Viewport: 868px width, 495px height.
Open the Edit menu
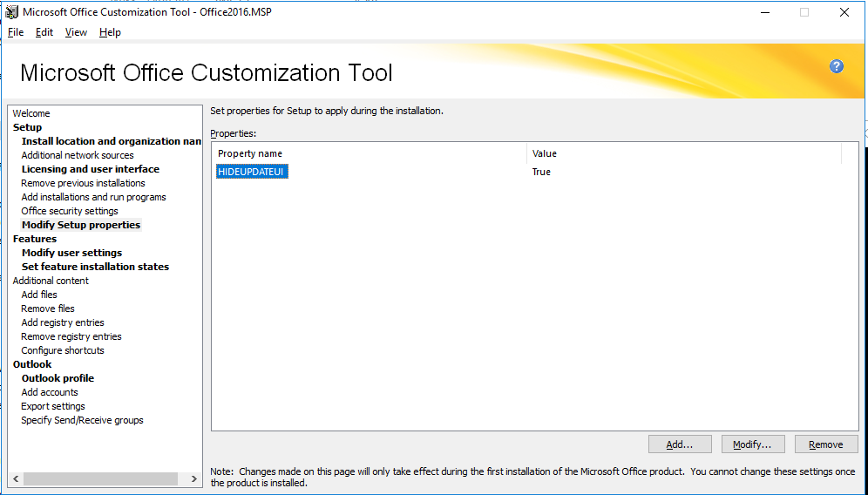(44, 32)
